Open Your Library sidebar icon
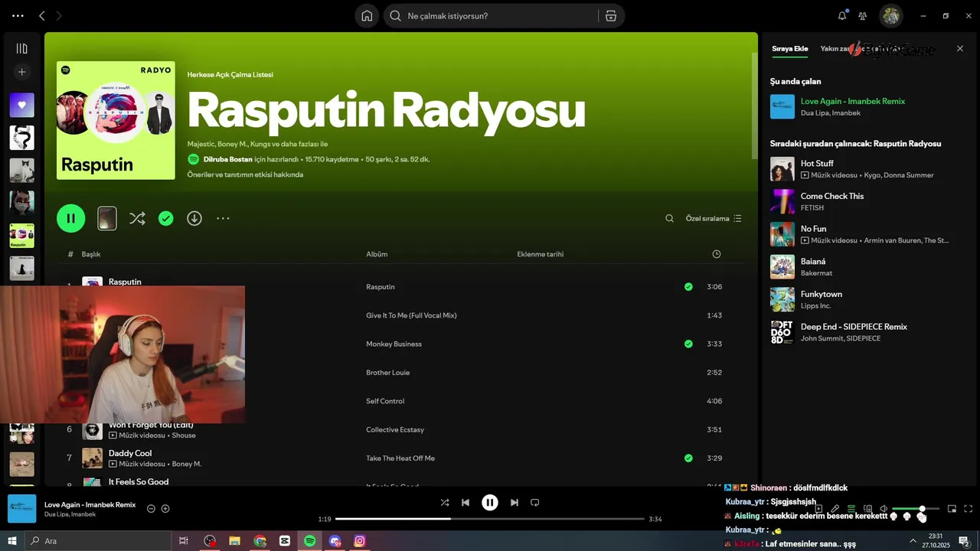 tap(21, 48)
